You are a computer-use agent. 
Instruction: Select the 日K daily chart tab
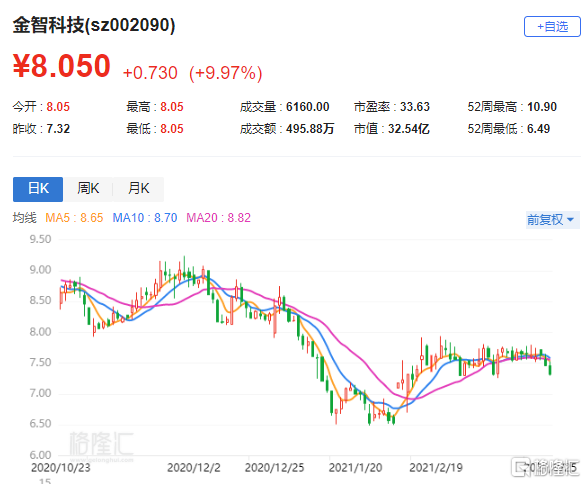coord(38,189)
